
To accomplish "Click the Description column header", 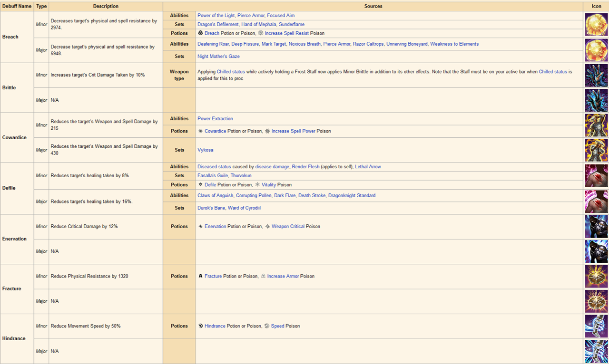I will 106,6.
